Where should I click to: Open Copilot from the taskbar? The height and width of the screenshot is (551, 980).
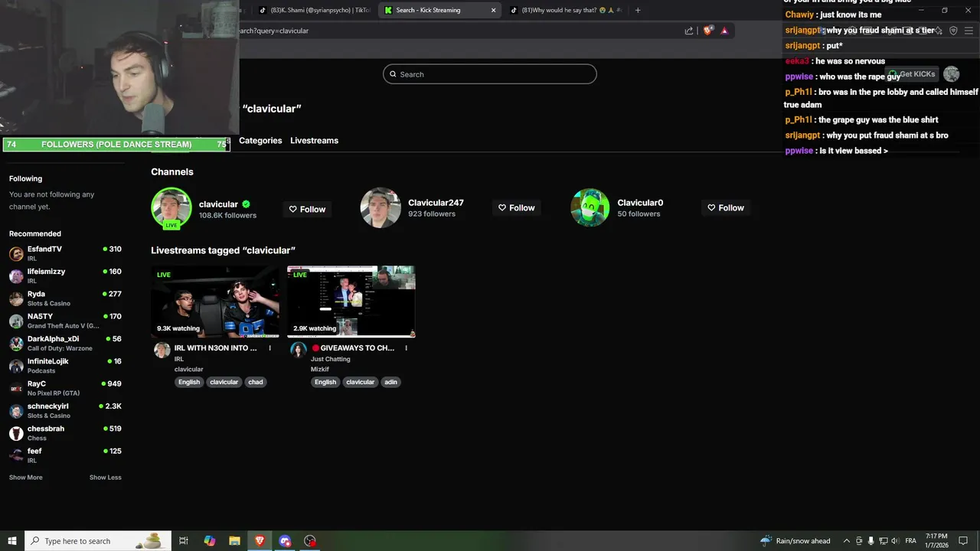[209, 541]
